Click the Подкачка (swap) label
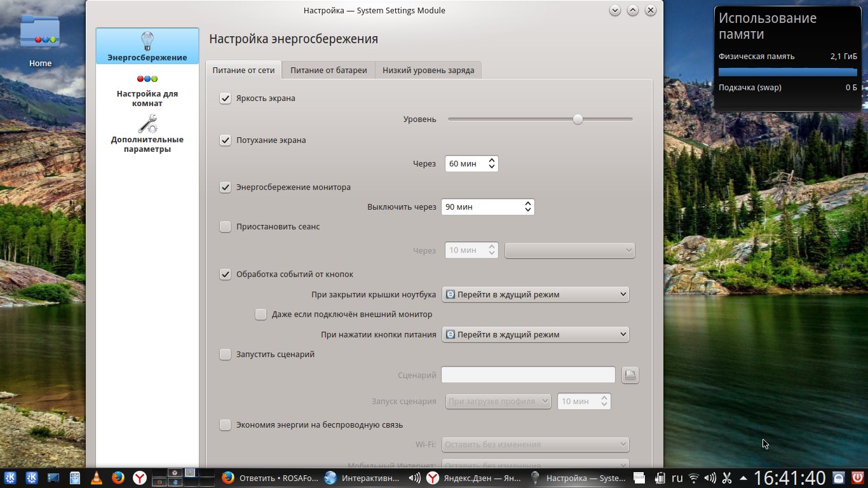 point(750,88)
